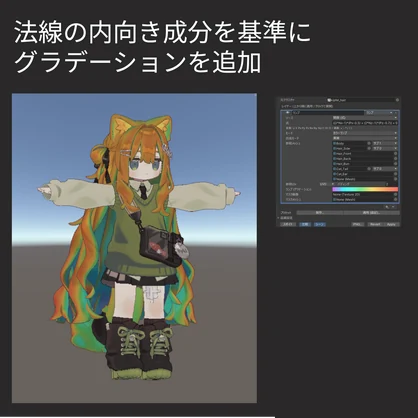Screen dimensions: 418x418
Task: Open the picker for the top target object field
Action: pos(397,100)
